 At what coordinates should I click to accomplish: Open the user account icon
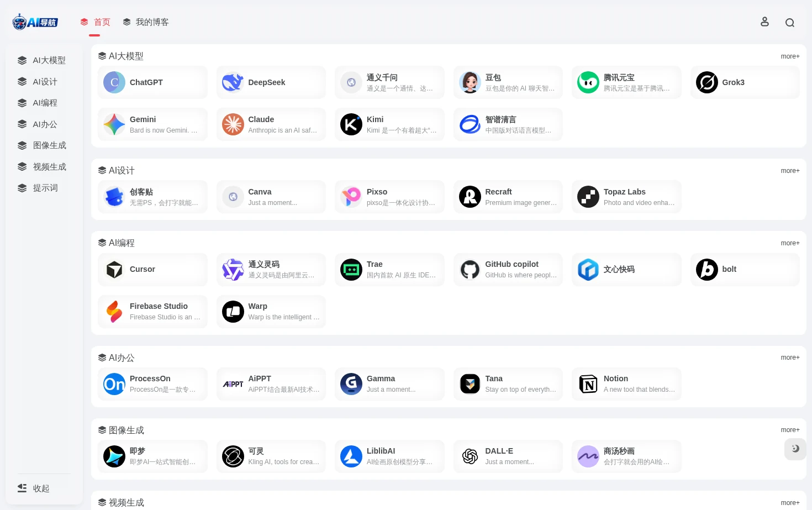coord(764,22)
